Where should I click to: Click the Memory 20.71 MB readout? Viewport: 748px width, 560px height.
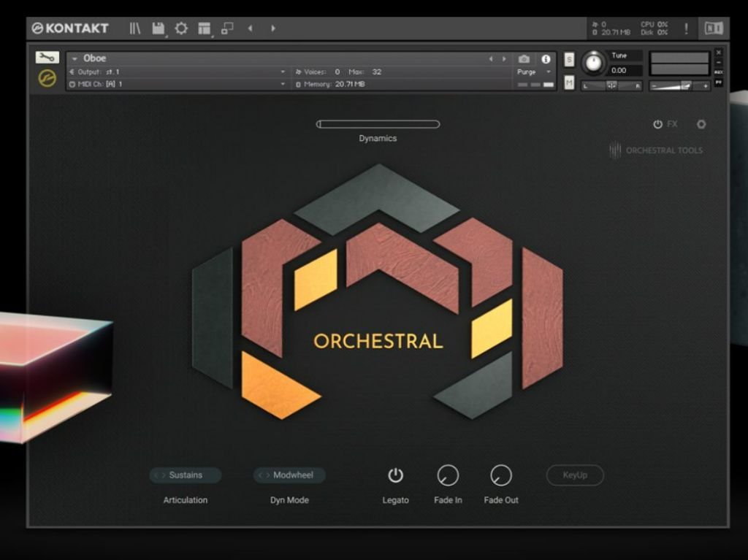(x=331, y=84)
